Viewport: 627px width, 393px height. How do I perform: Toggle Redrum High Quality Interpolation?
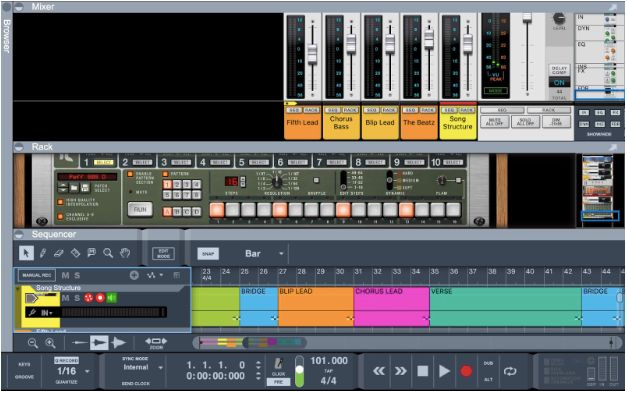(60, 202)
